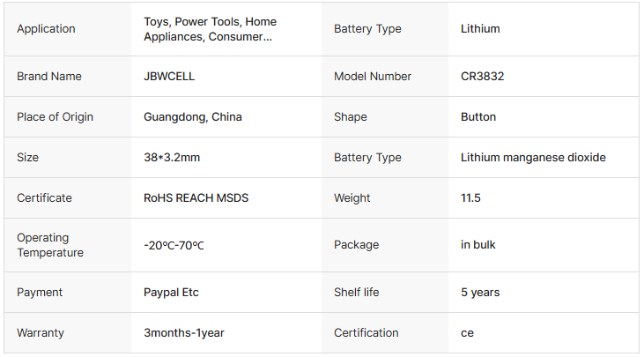Image resolution: width=644 pixels, height=357 pixels.
Task: Click the ce certification value
Action: (x=467, y=333)
